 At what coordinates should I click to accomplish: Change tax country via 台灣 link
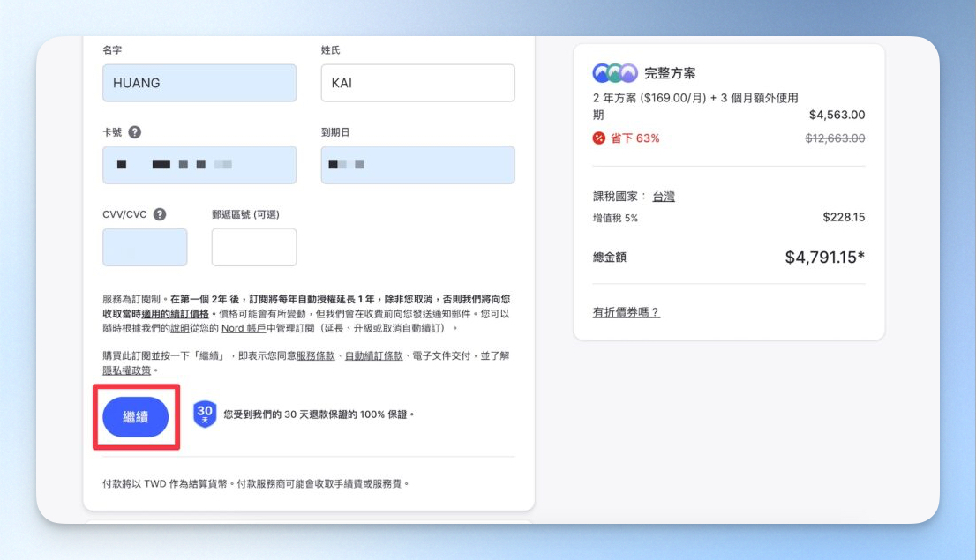point(664,197)
